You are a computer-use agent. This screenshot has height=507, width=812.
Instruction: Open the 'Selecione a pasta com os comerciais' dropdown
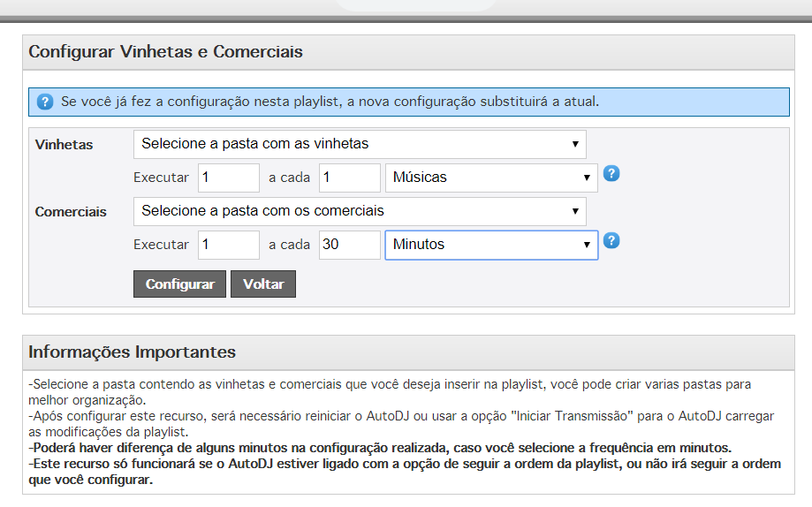[x=360, y=211]
